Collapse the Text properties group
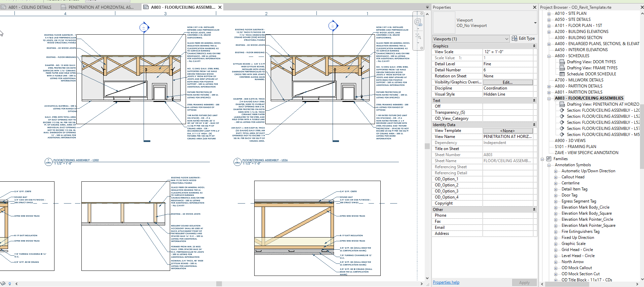The height and width of the screenshot is (287, 644). [534, 100]
